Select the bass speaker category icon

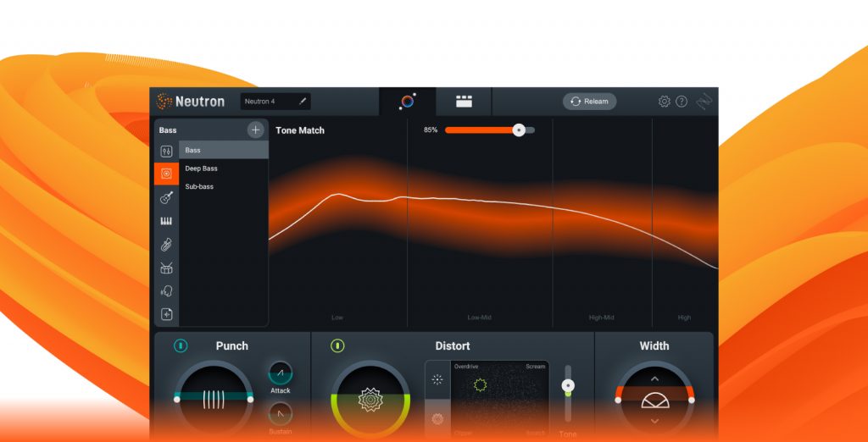point(166,174)
